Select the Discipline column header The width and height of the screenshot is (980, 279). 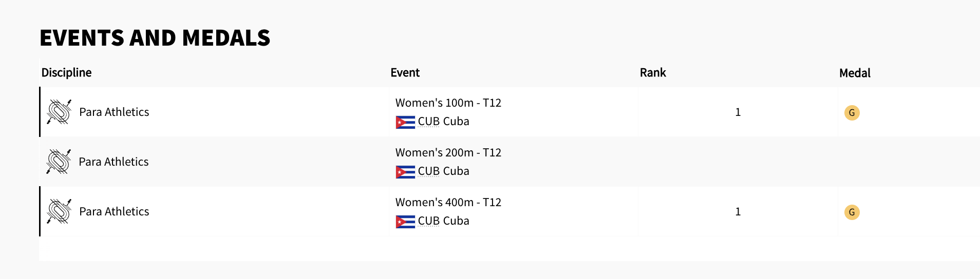pos(66,73)
